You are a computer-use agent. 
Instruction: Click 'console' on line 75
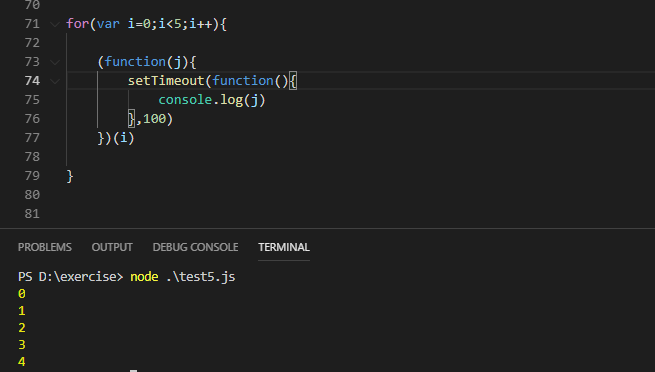(185, 100)
